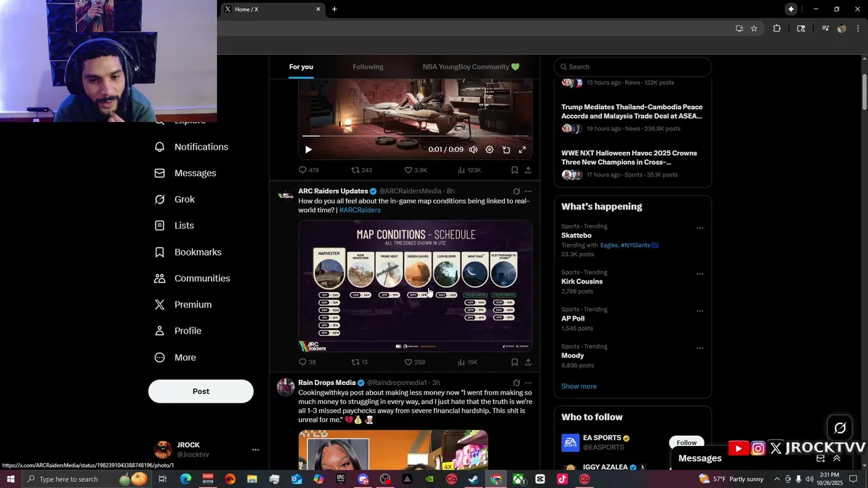Bookmark this page with star icon
The width and height of the screenshot is (868, 488).
[754, 28]
